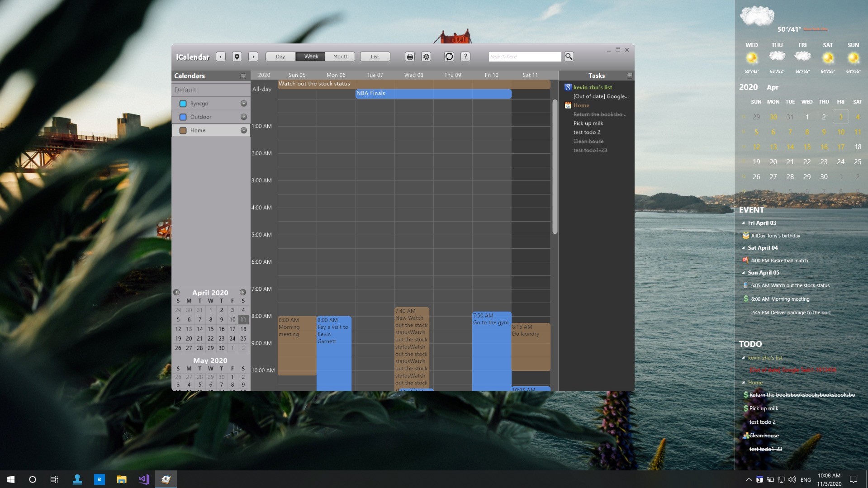
Task: Toggle visibility of the Outdoor calendar
Action: (x=183, y=117)
